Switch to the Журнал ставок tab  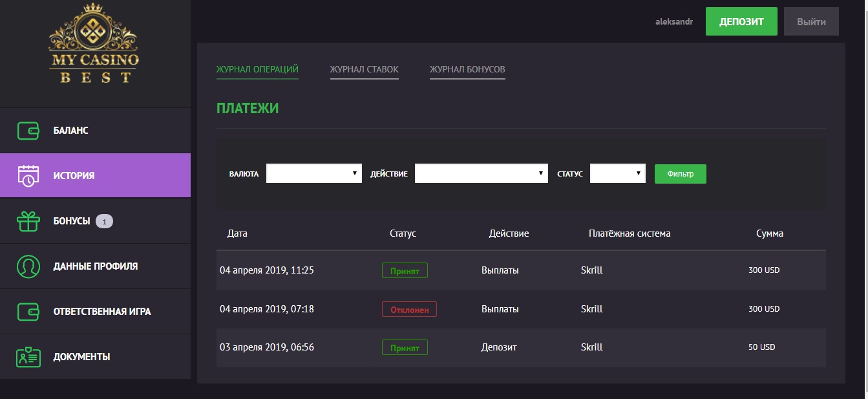click(x=364, y=69)
